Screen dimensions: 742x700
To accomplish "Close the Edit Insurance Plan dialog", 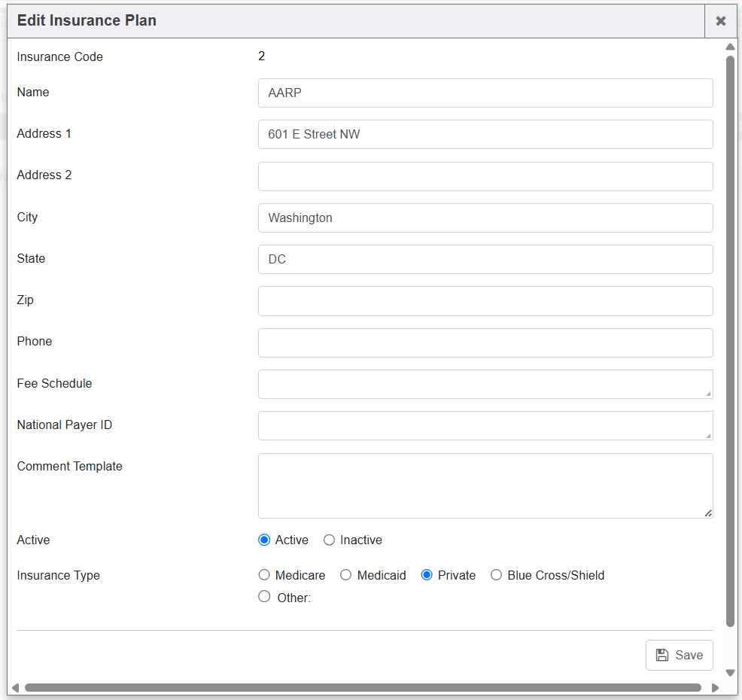I will (720, 21).
